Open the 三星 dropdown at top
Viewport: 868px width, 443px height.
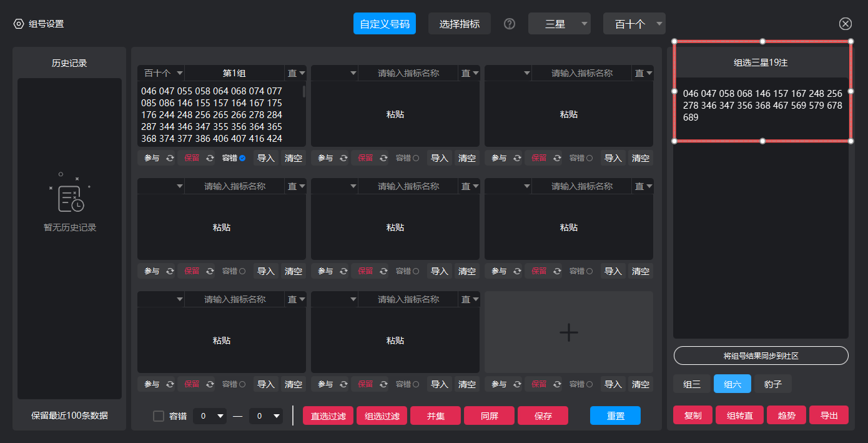(559, 24)
